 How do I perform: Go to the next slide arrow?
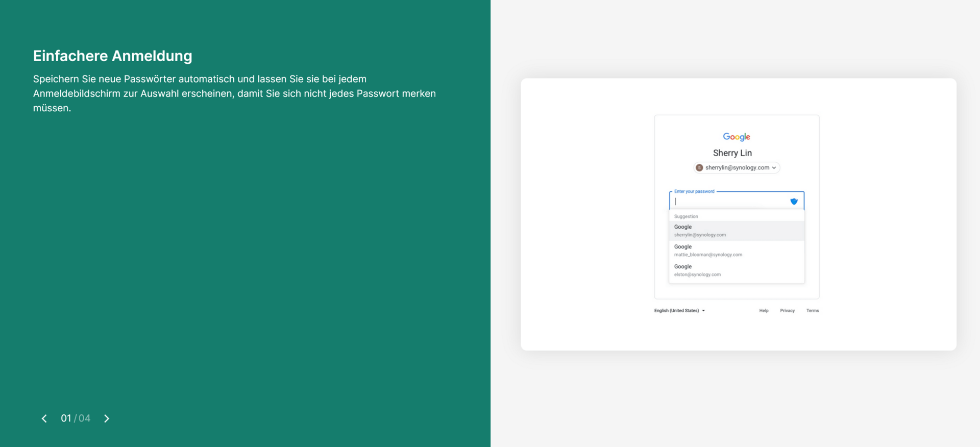click(x=107, y=418)
